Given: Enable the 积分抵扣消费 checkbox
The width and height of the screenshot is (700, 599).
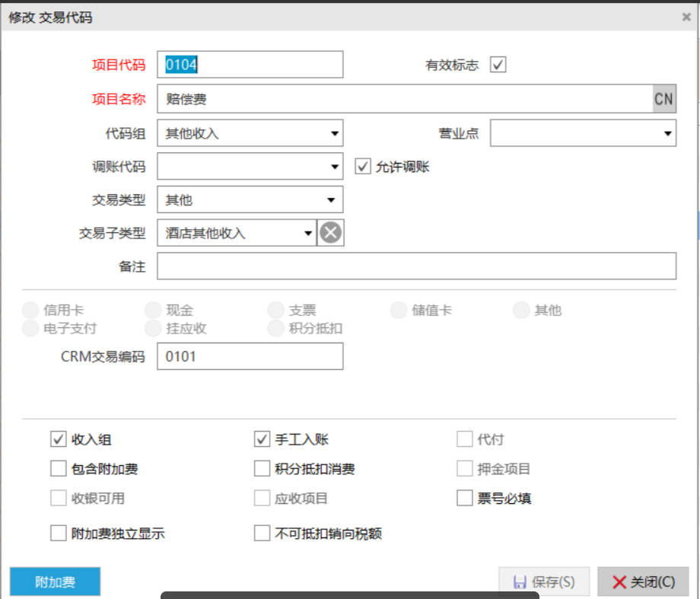Looking at the screenshot, I should click(262, 469).
